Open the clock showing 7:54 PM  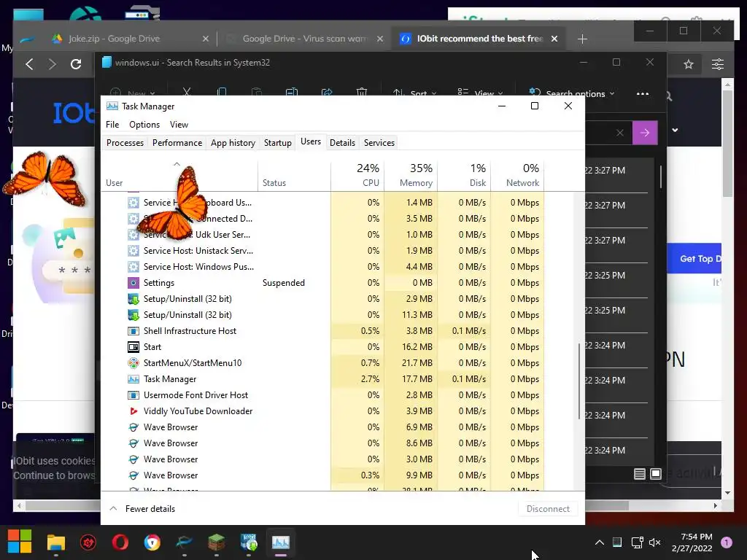point(692,542)
